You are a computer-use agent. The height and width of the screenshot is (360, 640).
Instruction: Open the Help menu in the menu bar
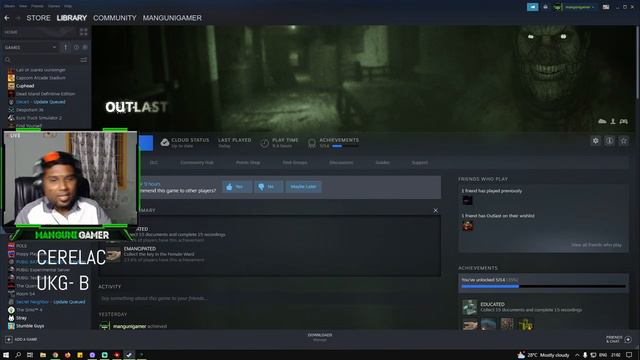click(68, 6)
